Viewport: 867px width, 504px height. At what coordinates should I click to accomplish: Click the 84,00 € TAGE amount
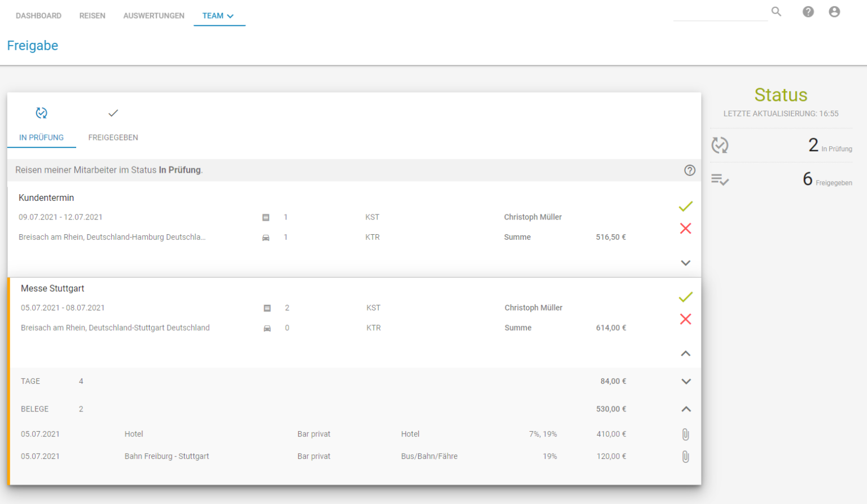pos(613,381)
